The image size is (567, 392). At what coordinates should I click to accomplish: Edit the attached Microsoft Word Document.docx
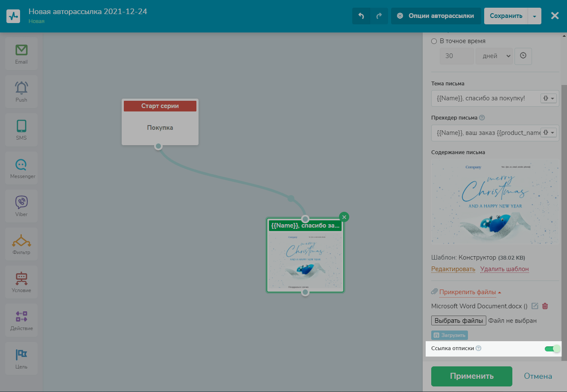(x=535, y=306)
